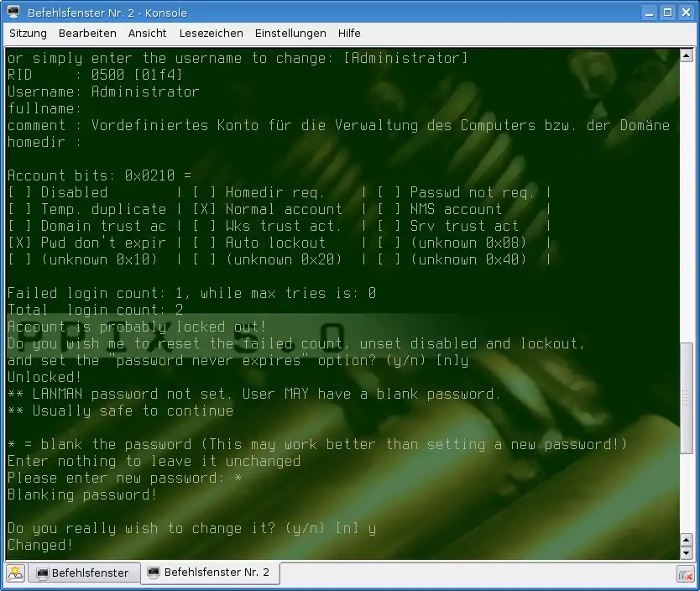Click the 'Blanking password!' line
This screenshot has height=591, width=700.
click(x=82, y=494)
